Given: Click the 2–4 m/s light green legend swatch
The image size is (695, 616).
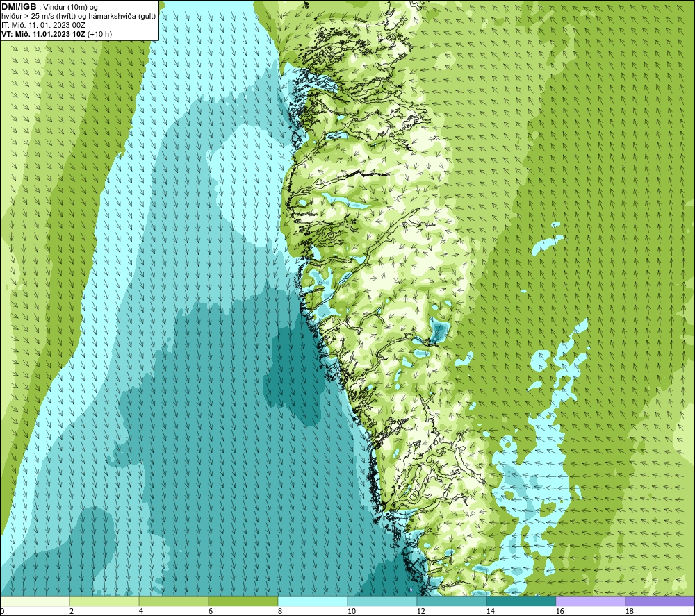Looking at the screenshot, I should click(104, 601).
